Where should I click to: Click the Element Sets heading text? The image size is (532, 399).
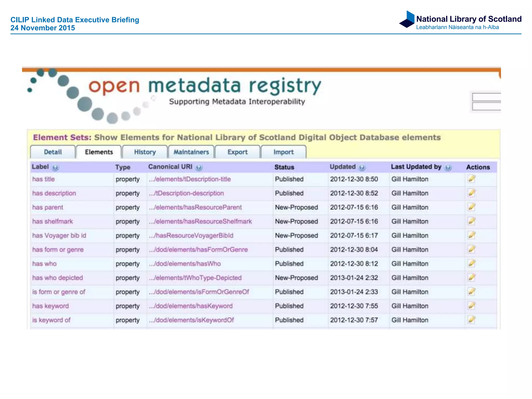pos(237,137)
